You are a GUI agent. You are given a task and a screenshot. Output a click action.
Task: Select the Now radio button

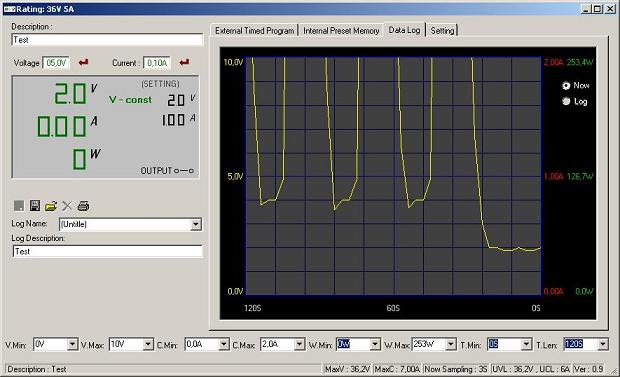click(566, 85)
